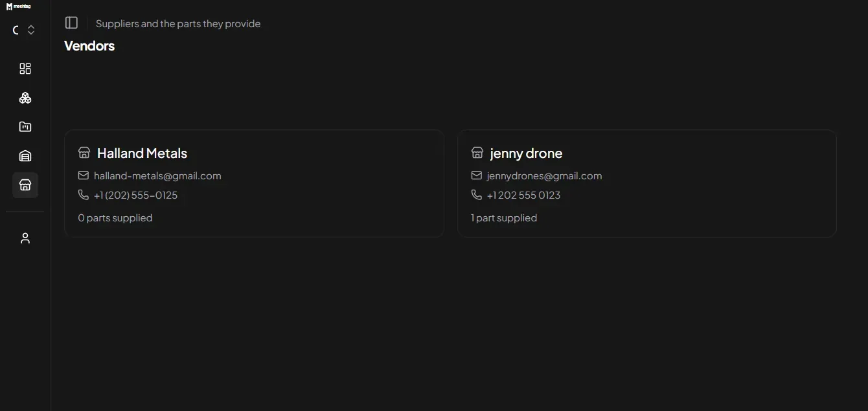This screenshot has width=868, height=411.
Task: Click the store icon beside Halland Metals
Action: pyautogui.click(x=84, y=153)
